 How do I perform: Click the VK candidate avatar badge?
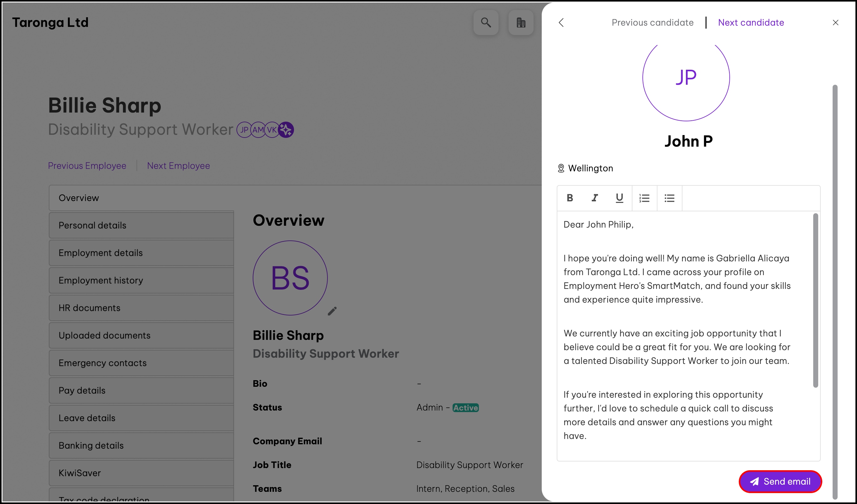click(272, 129)
